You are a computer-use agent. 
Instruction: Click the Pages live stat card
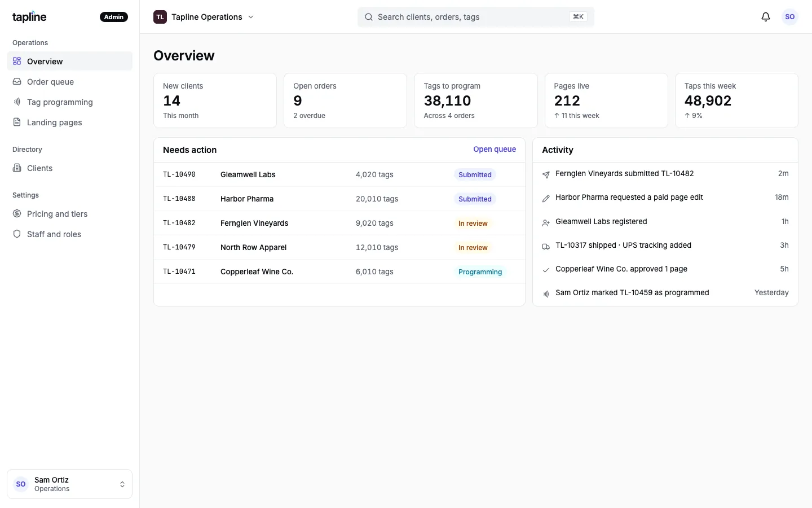[x=606, y=100]
